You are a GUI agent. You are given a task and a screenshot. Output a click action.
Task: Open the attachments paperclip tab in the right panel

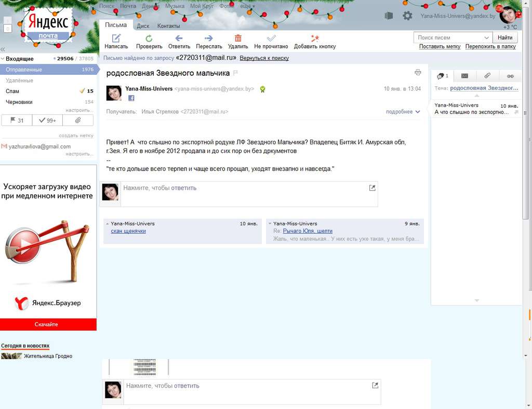tap(487, 76)
